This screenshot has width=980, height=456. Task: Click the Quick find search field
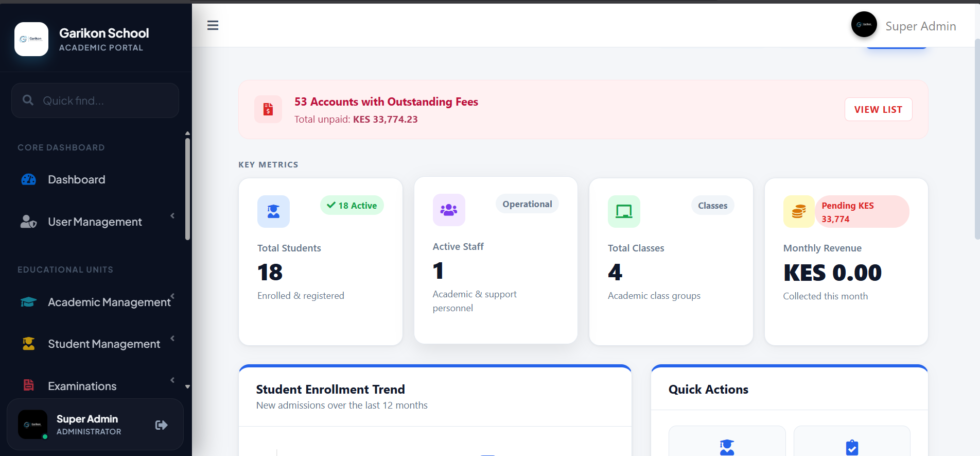pos(95,100)
